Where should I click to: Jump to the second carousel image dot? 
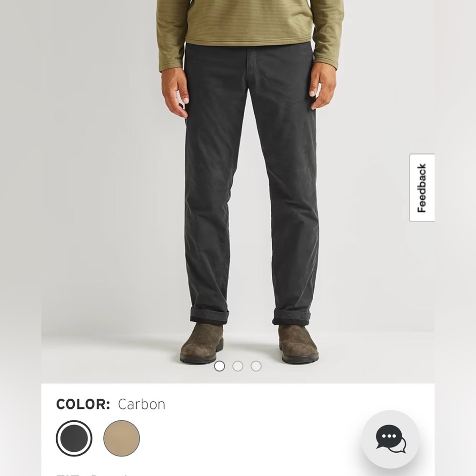(x=238, y=366)
